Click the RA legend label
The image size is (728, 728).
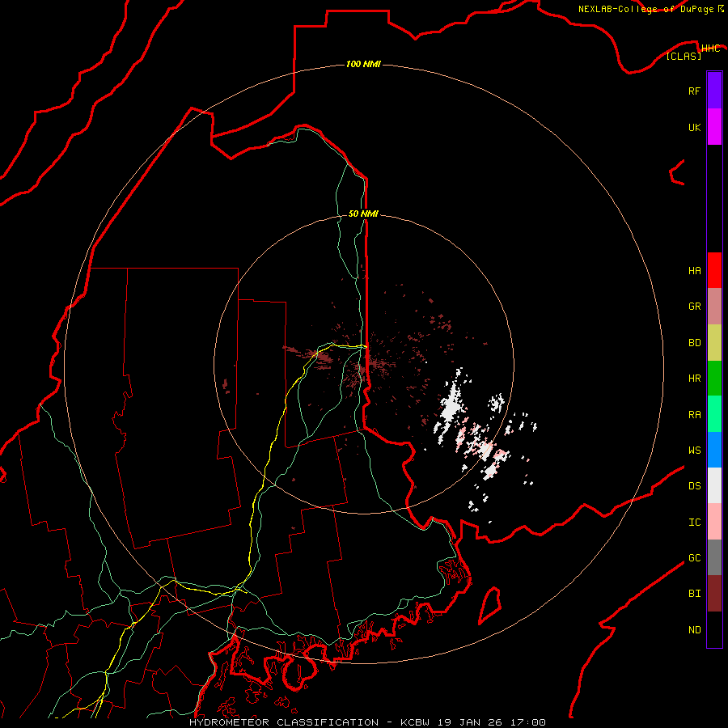[x=694, y=415]
